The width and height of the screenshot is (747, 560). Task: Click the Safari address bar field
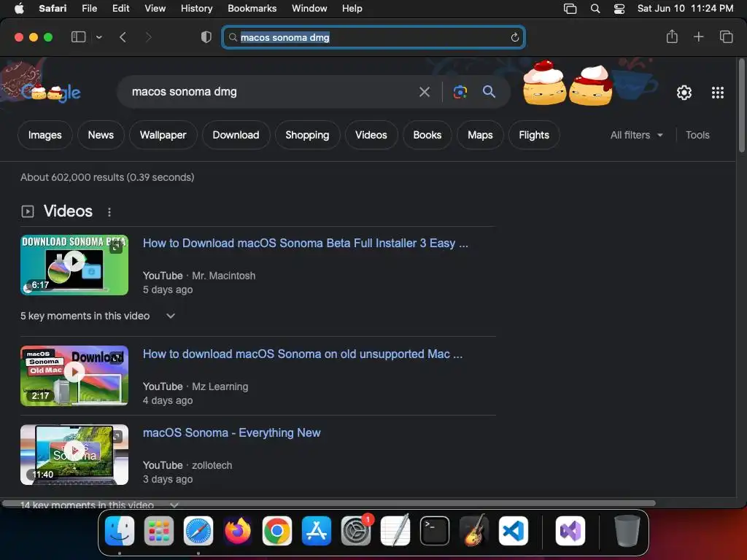pyautogui.click(x=373, y=37)
